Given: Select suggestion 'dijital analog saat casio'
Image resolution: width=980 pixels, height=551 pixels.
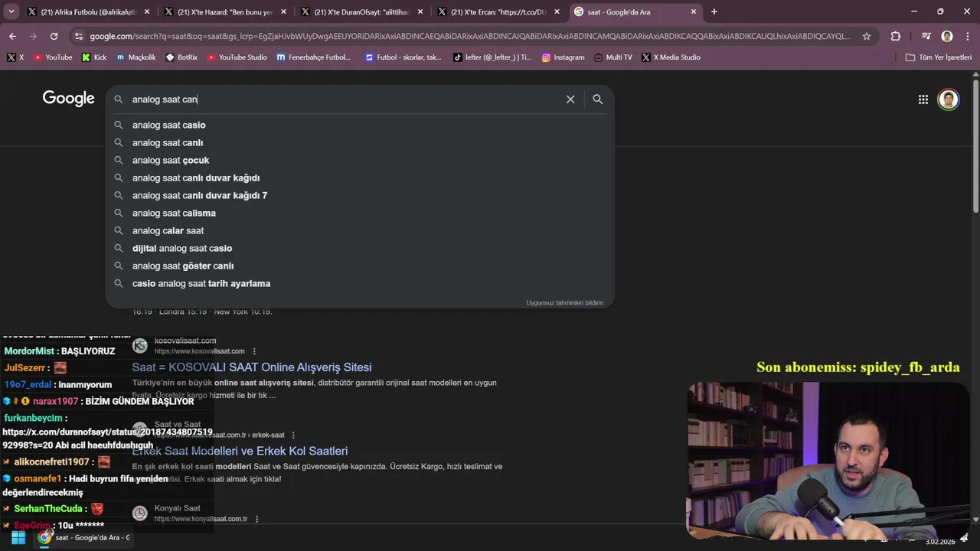Looking at the screenshot, I should click(x=360, y=248).
